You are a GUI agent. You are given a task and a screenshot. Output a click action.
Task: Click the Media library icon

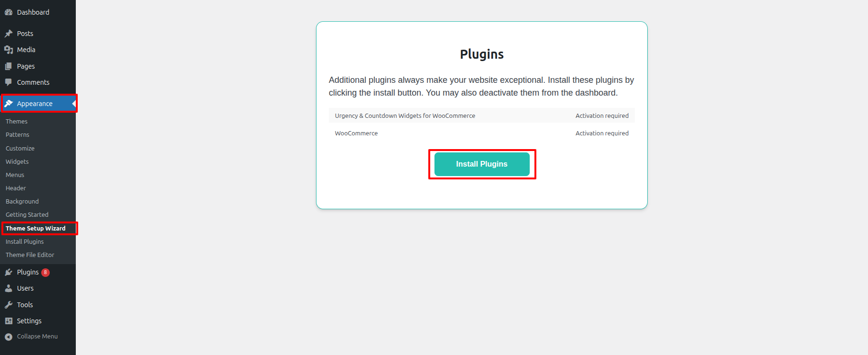coord(9,50)
